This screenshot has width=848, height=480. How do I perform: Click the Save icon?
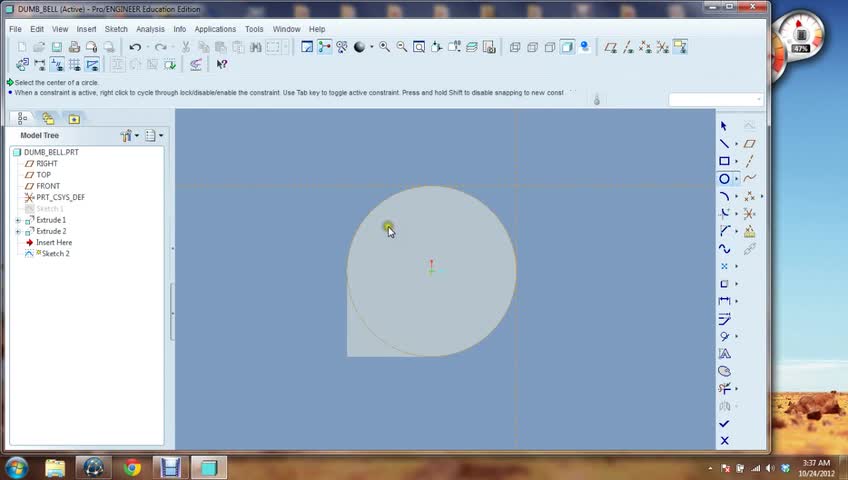click(56, 48)
